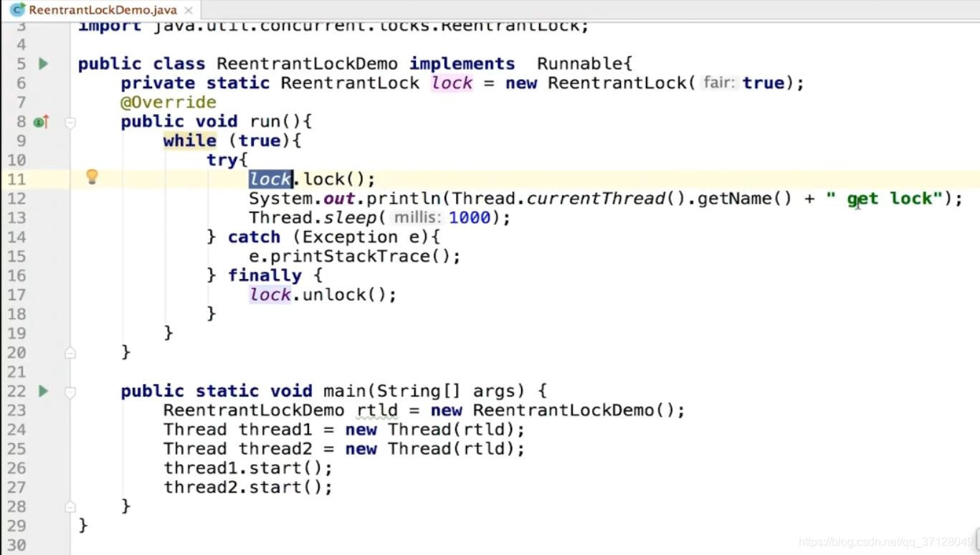
Task: Click line number 30 in the gutter
Action: tap(16, 545)
